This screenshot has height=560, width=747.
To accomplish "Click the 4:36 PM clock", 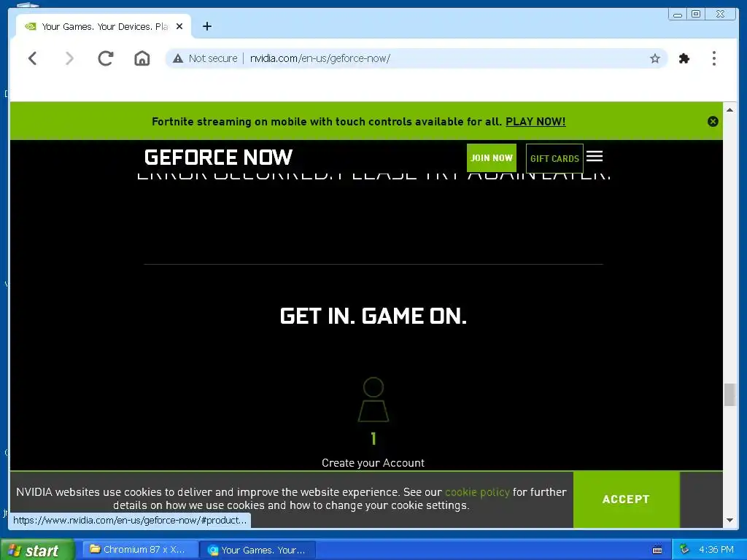I will tap(716, 550).
